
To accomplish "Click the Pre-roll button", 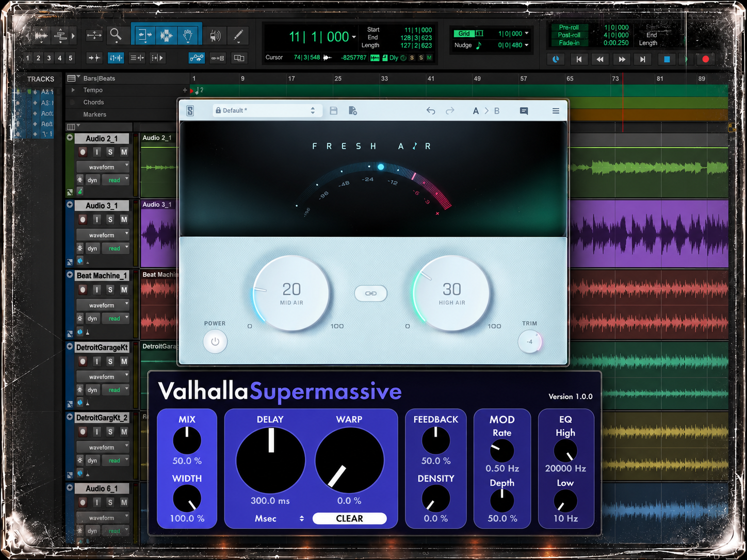I will [x=569, y=27].
